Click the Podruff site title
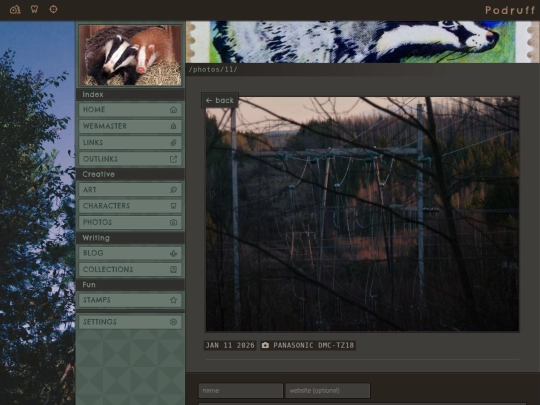 pos(510,10)
